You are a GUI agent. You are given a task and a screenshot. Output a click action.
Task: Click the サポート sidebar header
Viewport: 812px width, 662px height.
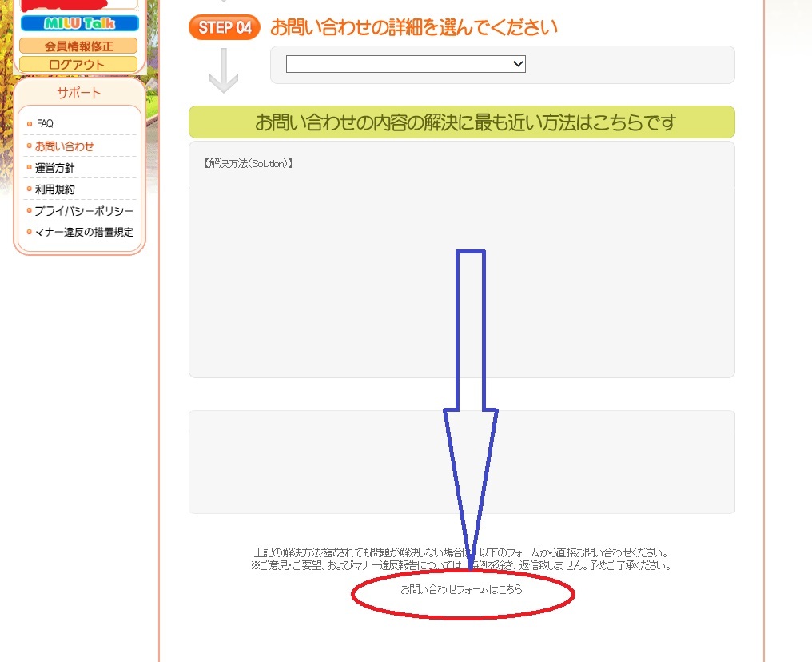click(79, 93)
